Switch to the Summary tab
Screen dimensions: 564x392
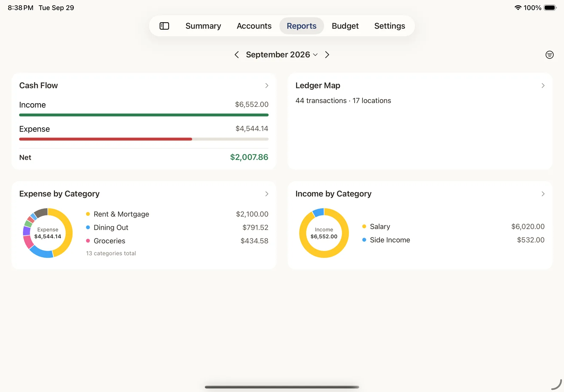pos(203,26)
